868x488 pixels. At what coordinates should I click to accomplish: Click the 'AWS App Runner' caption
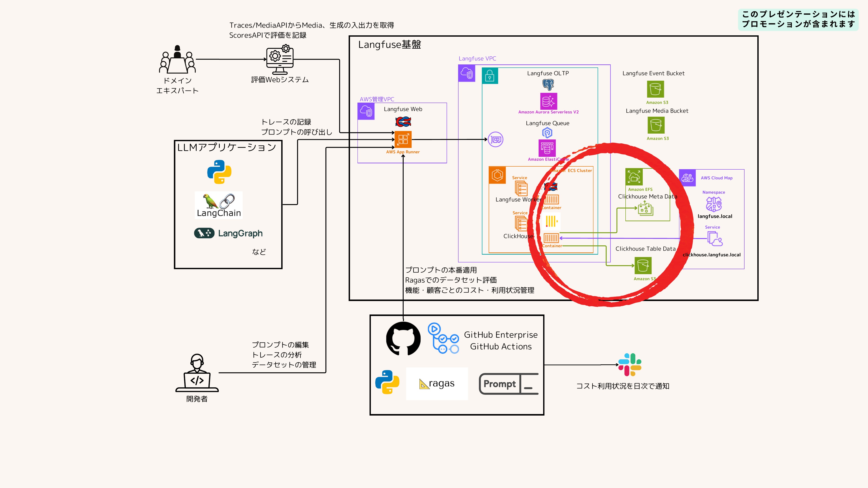(x=403, y=152)
